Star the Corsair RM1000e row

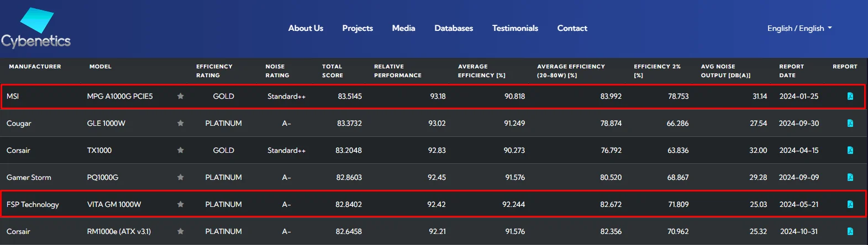tap(180, 231)
